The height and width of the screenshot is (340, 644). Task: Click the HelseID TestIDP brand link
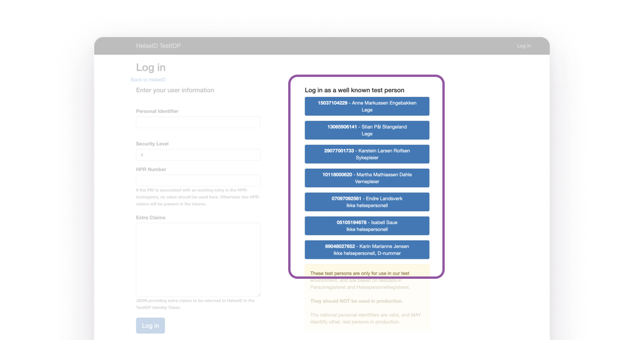coord(158,46)
